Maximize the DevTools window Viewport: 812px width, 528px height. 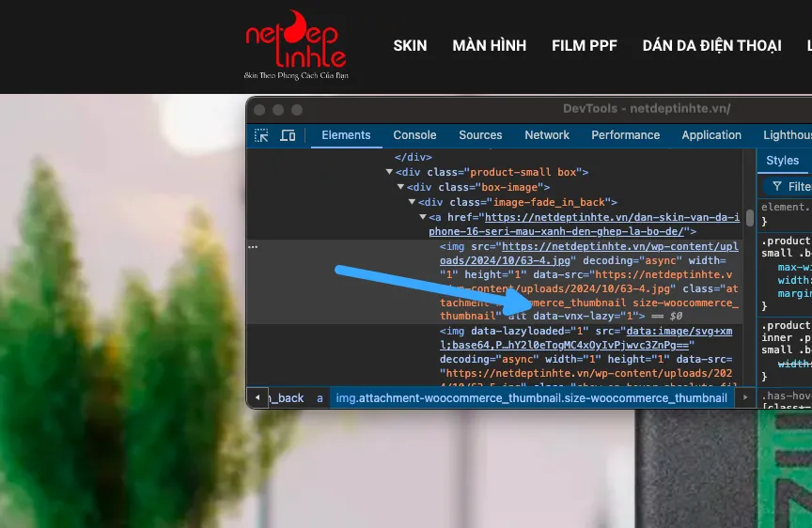(x=297, y=110)
